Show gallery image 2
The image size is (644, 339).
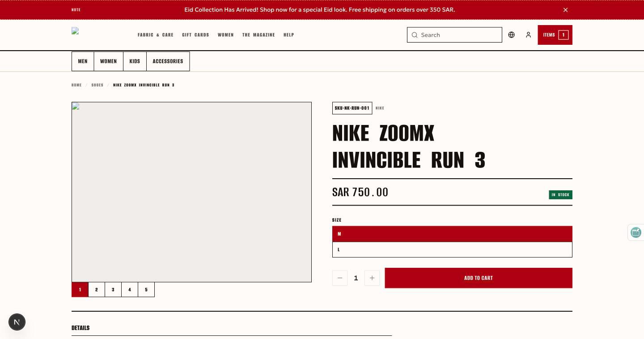tap(97, 290)
